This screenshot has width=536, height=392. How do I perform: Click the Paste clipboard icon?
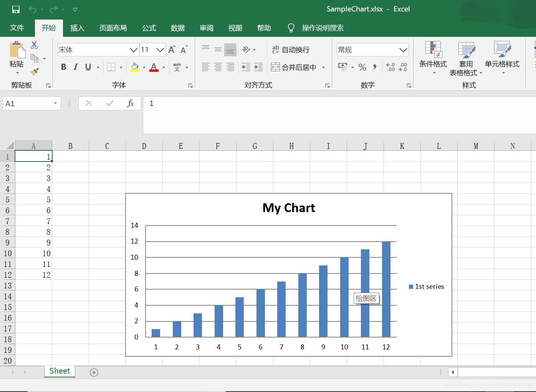pyautogui.click(x=17, y=49)
